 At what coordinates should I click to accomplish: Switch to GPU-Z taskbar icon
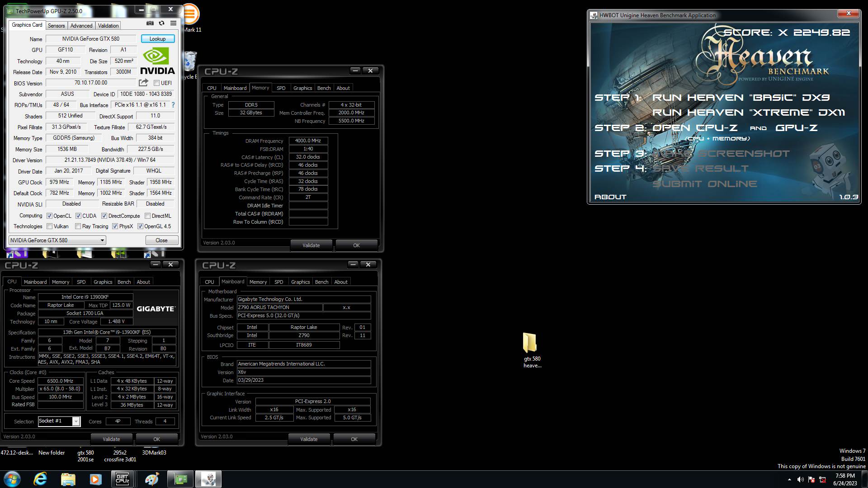(x=180, y=479)
